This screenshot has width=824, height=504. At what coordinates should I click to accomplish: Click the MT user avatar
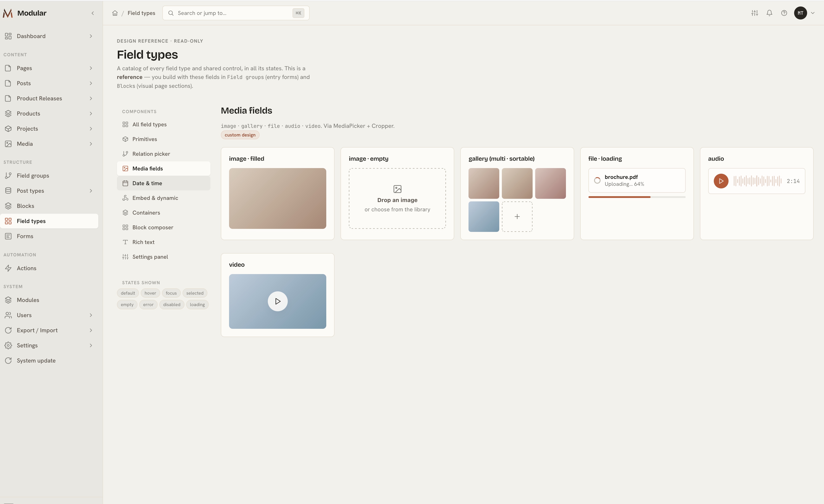coord(800,13)
